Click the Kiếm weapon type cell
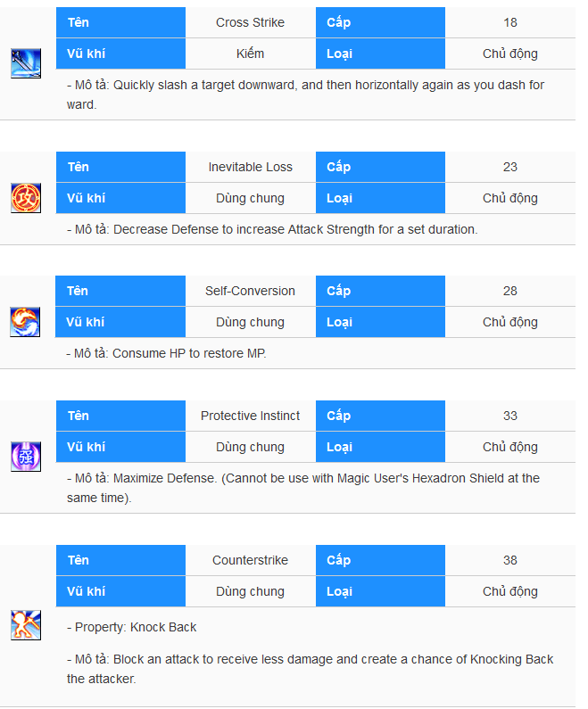 251,54
